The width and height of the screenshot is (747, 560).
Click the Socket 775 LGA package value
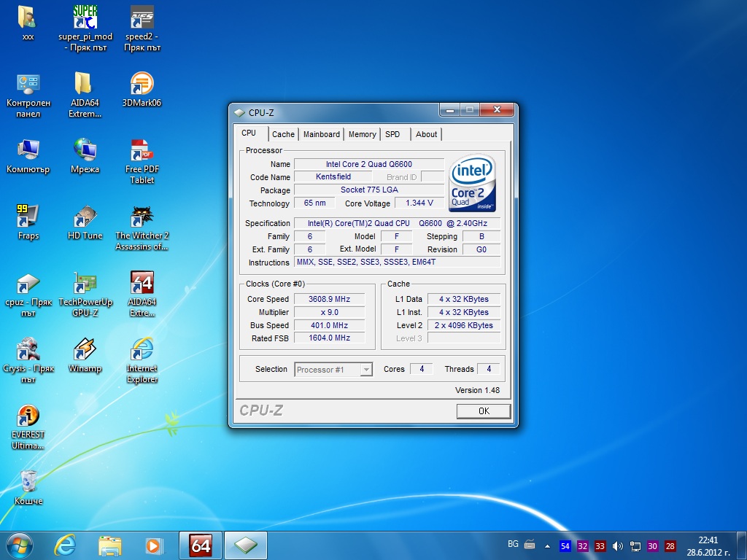pyautogui.click(x=368, y=190)
